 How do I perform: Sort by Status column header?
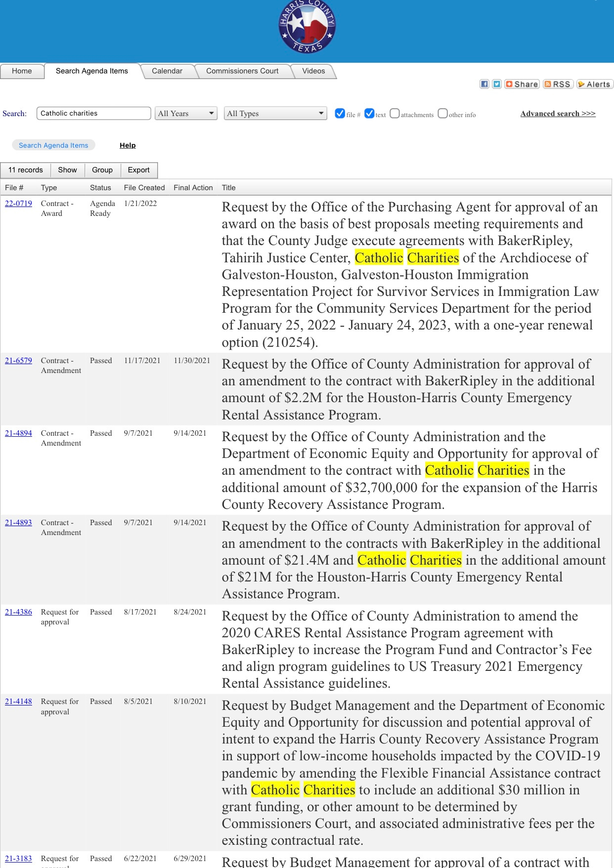tap(100, 188)
